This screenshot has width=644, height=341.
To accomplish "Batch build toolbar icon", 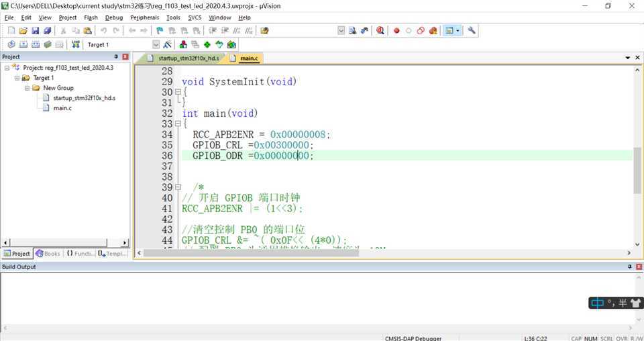I will (x=48, y=44).
